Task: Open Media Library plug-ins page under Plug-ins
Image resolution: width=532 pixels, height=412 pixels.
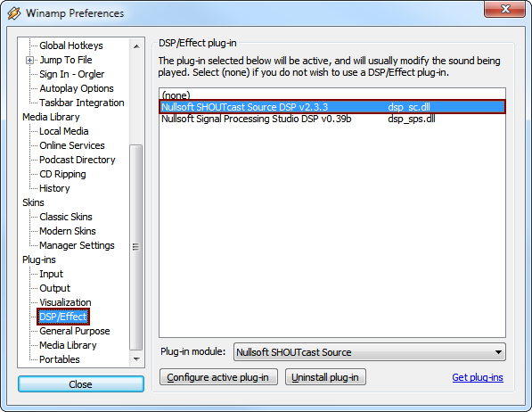Action: (68, 345)
